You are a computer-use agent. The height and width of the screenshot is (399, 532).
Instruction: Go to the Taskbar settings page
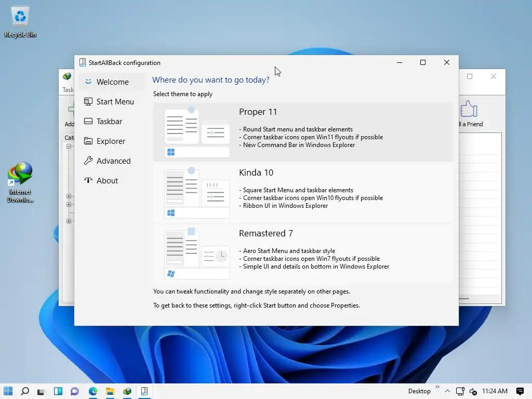tap(112, 121)
